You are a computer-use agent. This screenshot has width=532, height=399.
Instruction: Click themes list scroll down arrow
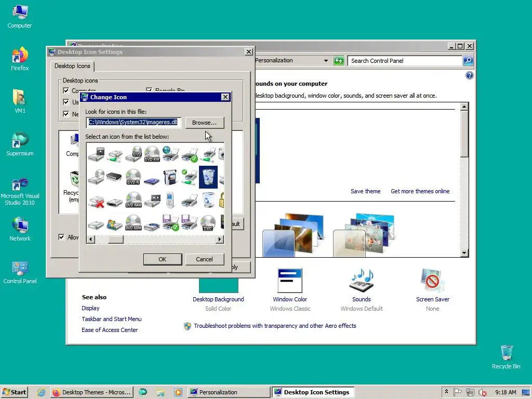pyautogui.click(x=464, y=253)
